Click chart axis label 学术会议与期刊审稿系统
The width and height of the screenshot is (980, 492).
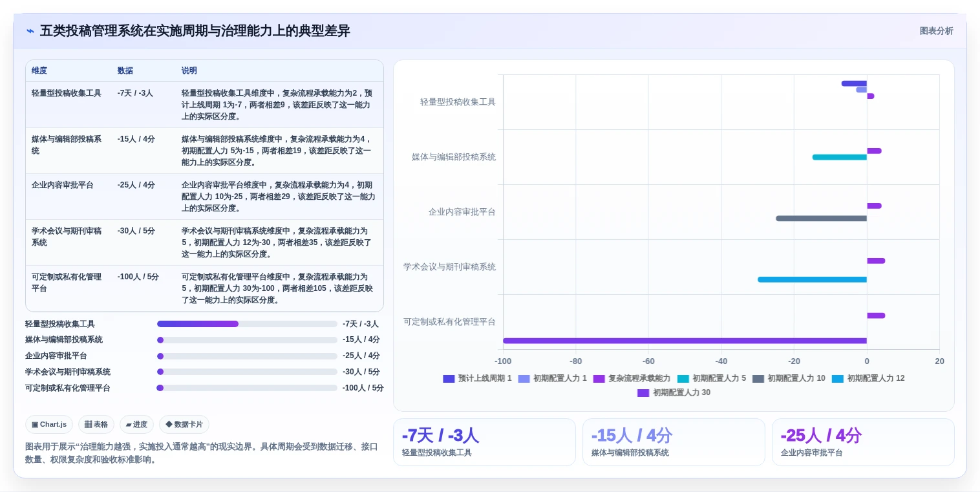click(x=449, y=267)
